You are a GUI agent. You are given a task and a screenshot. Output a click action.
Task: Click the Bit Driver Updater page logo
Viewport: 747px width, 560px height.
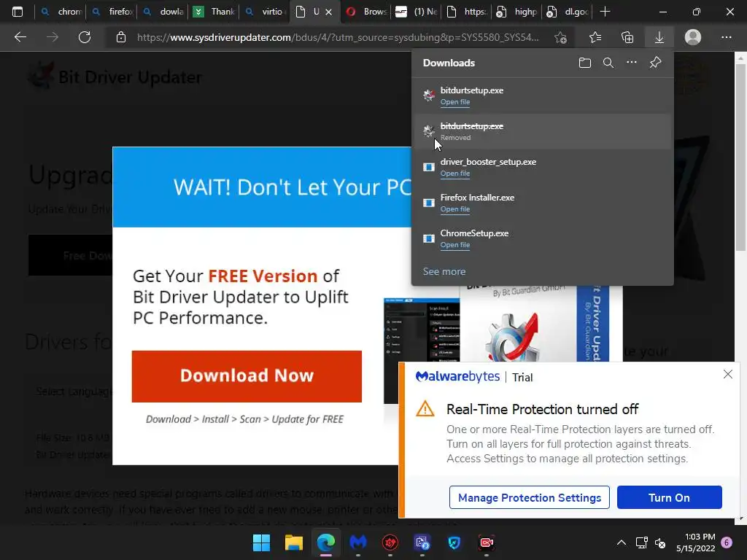tap(115, 77)
